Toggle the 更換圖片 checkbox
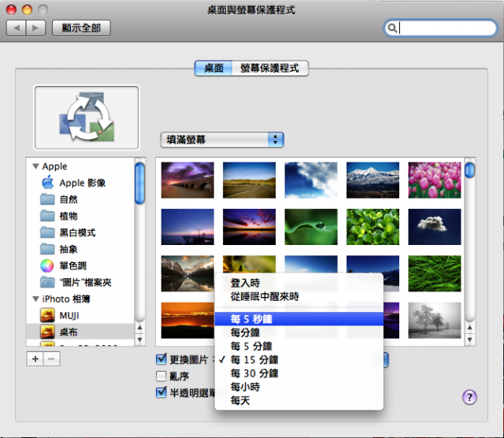Screen dimensions: 504x438 (161, 359)
